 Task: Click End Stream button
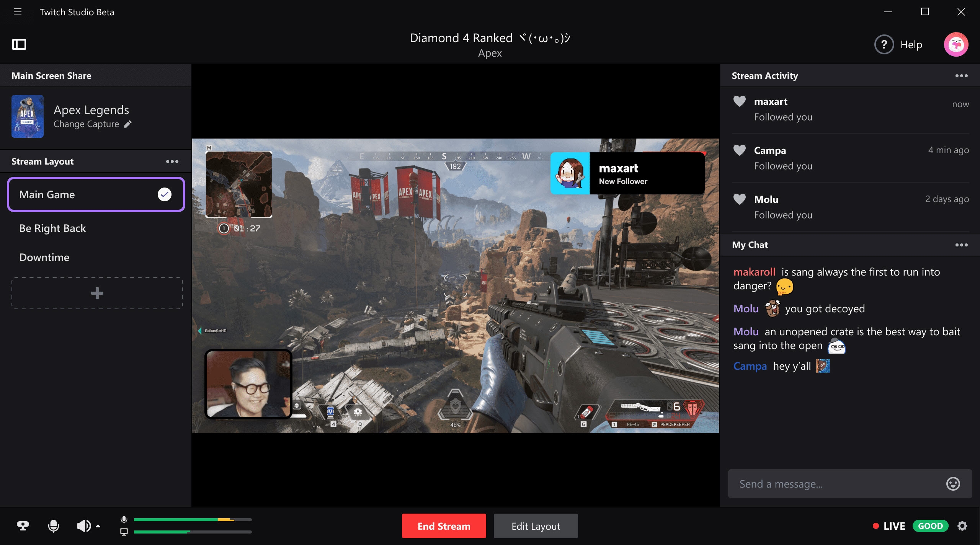tap(444, 525)
